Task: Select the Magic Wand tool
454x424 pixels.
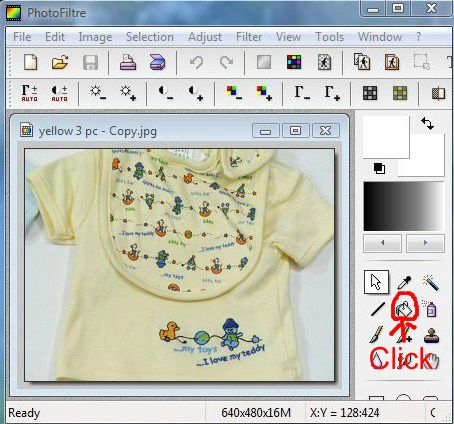Action: [x=431, y=282]
